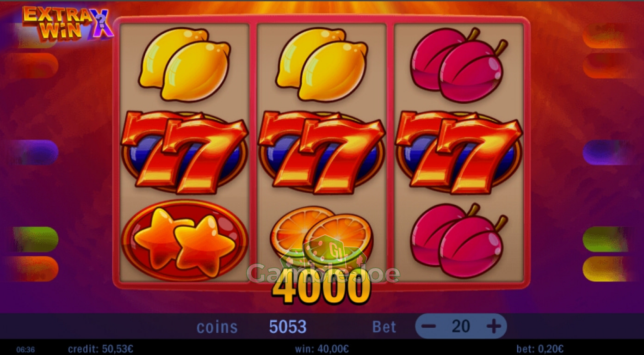
Task: Click the win 40,00€ status text
Action: pos(322,349)
